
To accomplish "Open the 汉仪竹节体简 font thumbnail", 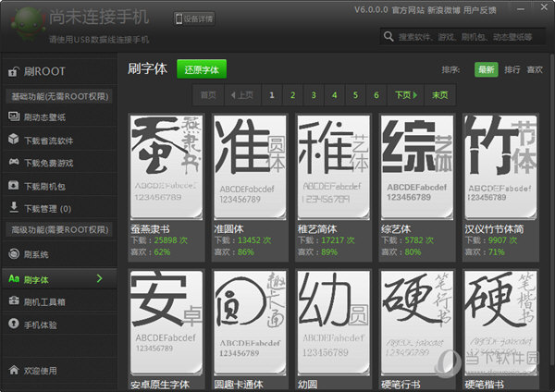I will tap(500, 167).
